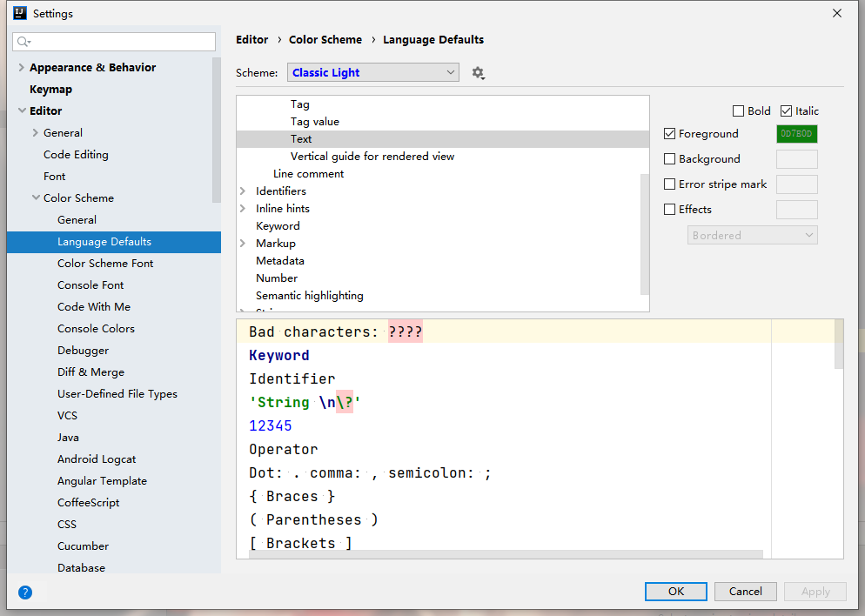
Task: Expand the Identifiers tree node
Action: [243, 191]
